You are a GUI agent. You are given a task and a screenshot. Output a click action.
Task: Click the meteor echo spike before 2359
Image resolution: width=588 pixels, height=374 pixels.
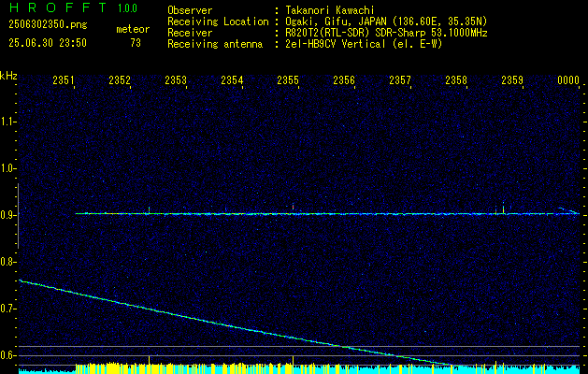point(503,208)
